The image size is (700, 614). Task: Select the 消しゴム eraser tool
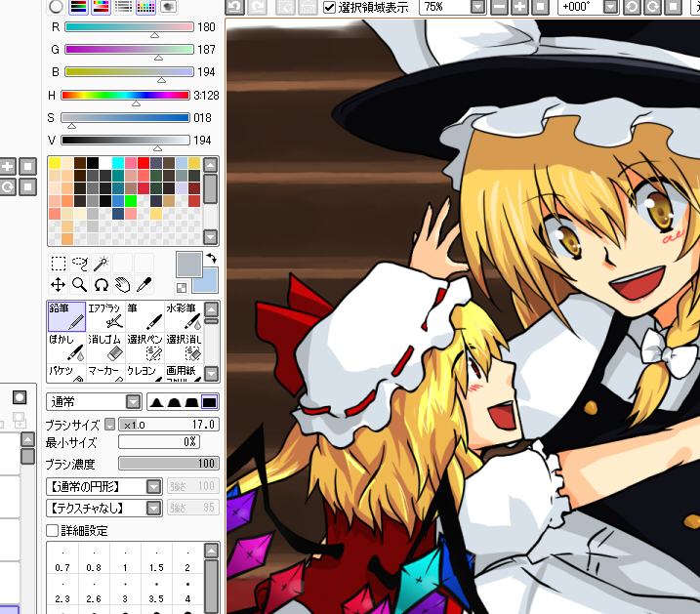pos(104,348)
